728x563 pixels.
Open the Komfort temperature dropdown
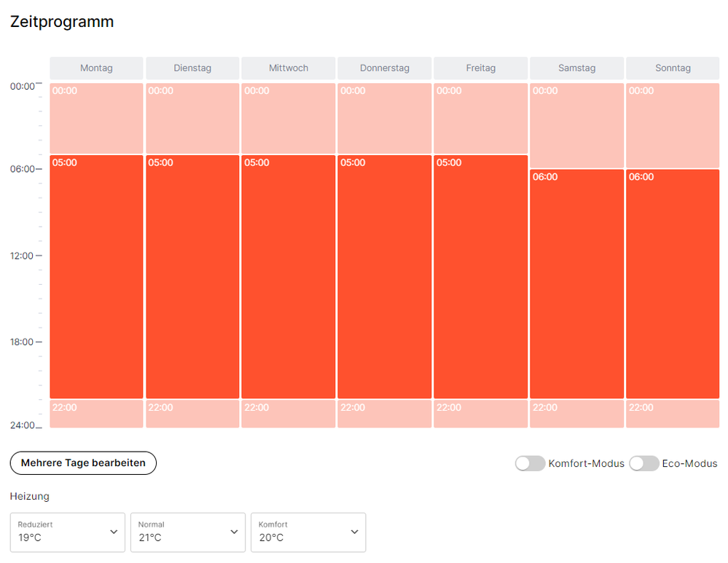(308, 532)
